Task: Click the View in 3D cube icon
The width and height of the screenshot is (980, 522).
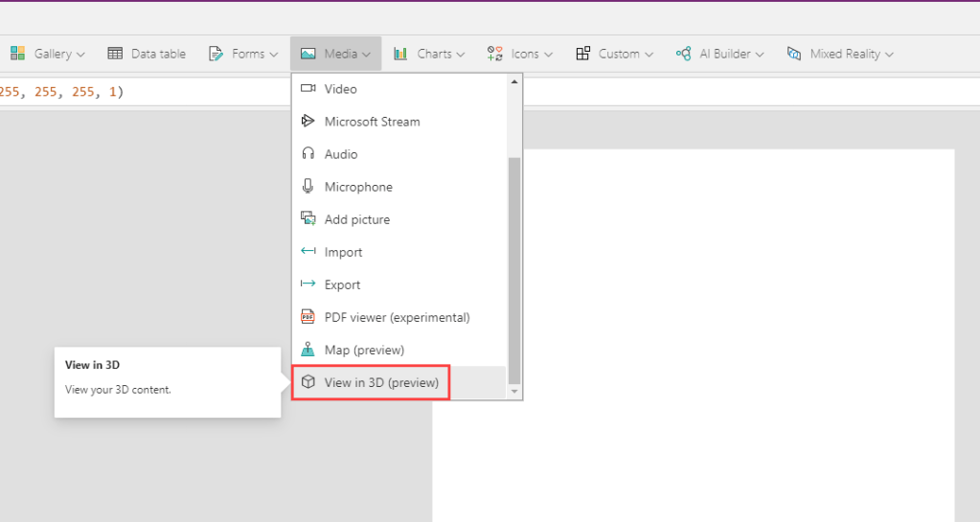Action: coord(308,382)
